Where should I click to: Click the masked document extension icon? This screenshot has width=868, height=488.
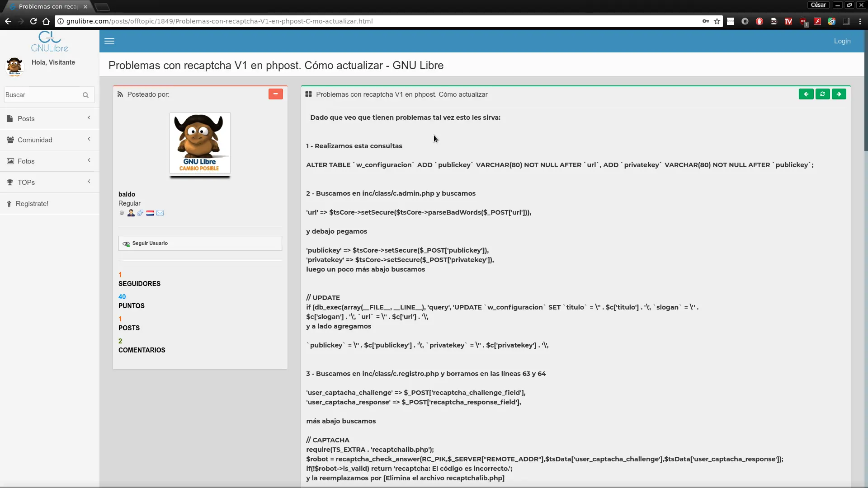tap(774, 21)
